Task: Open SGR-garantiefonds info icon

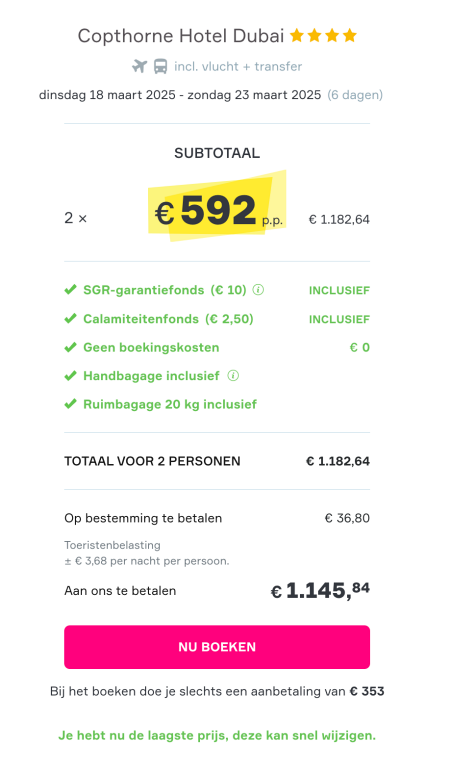Action: point(258,290)
